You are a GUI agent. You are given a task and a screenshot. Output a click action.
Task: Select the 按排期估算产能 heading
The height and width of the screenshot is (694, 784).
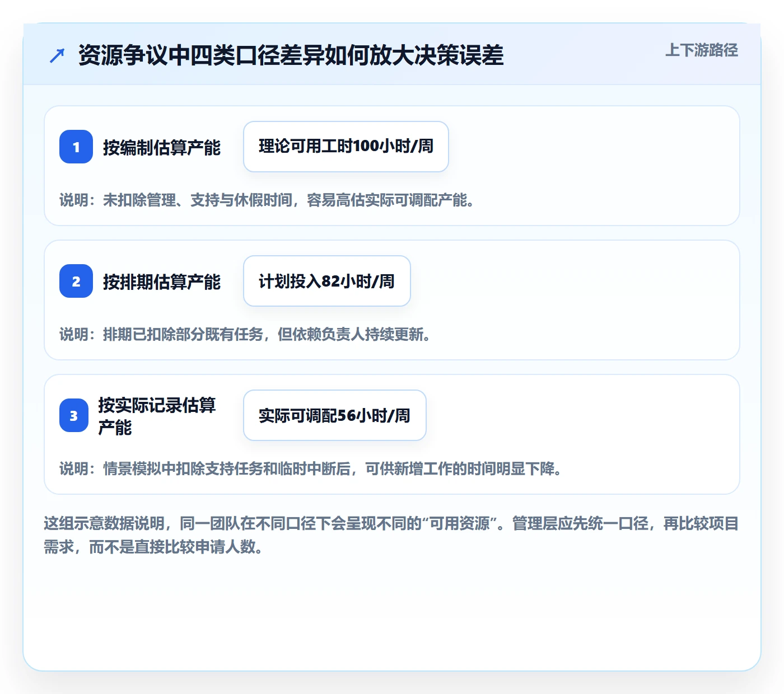point(162,282)
